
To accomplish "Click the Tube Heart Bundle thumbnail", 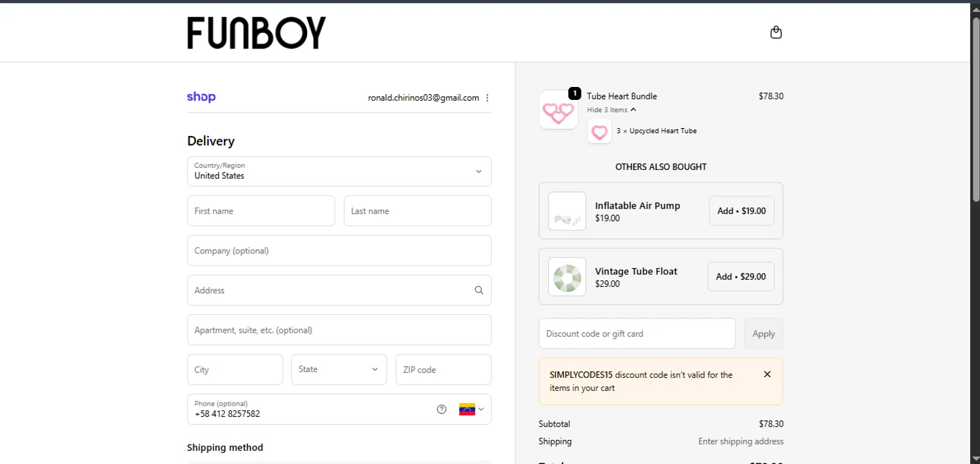I will click(559, 110).
